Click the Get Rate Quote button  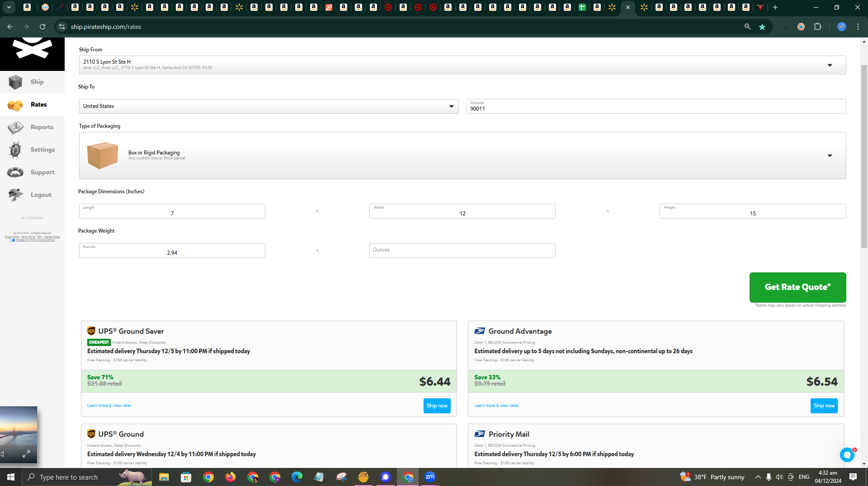[797, 287]
